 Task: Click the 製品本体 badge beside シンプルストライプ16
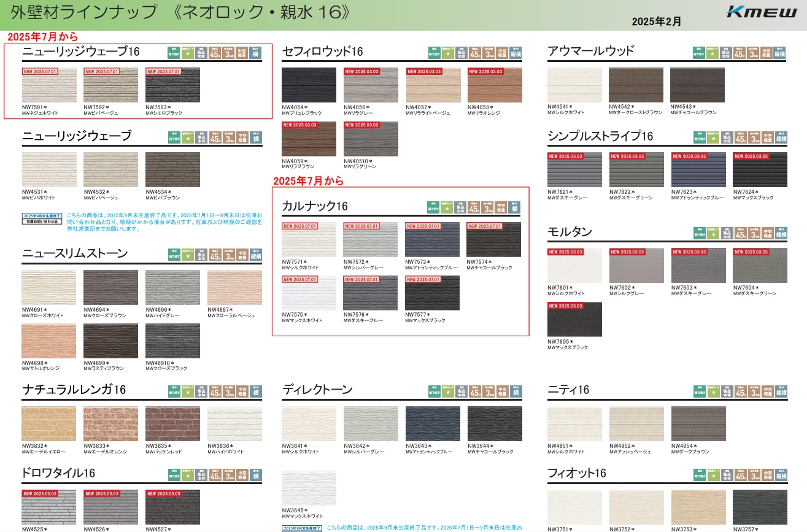tap(726, 137)
